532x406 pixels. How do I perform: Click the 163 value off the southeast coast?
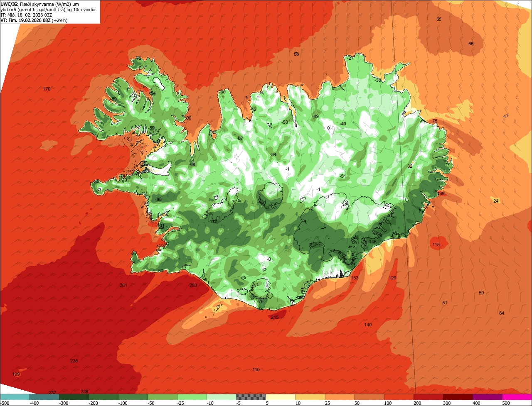point(355,278)
